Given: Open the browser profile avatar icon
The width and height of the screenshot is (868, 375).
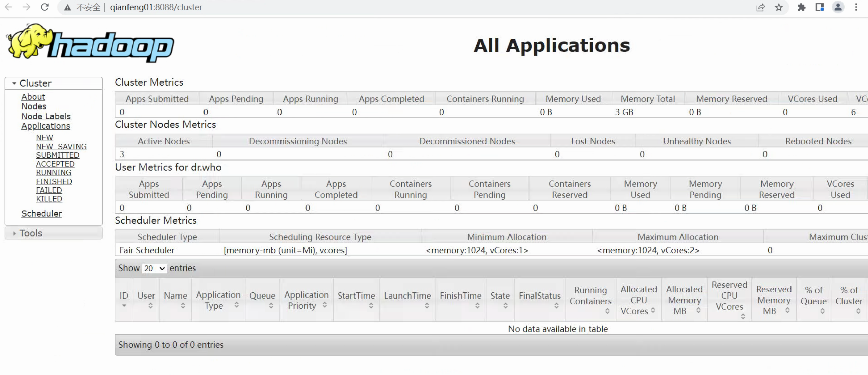Looking at the screenshot, I should (x=838, y=7).
